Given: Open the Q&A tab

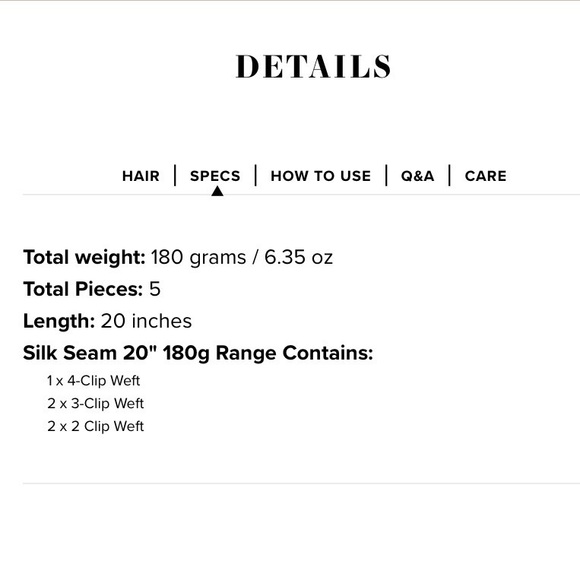Looking at the screenshot, I should point(418,176).
